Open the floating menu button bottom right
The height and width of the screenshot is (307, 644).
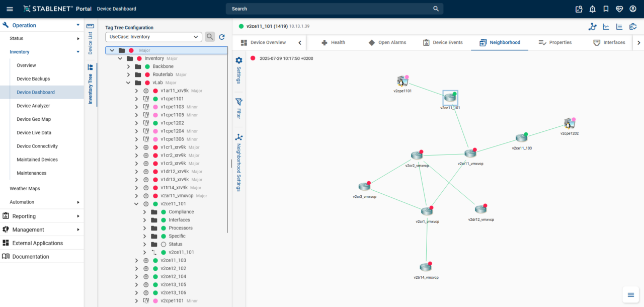pos(630,294)
